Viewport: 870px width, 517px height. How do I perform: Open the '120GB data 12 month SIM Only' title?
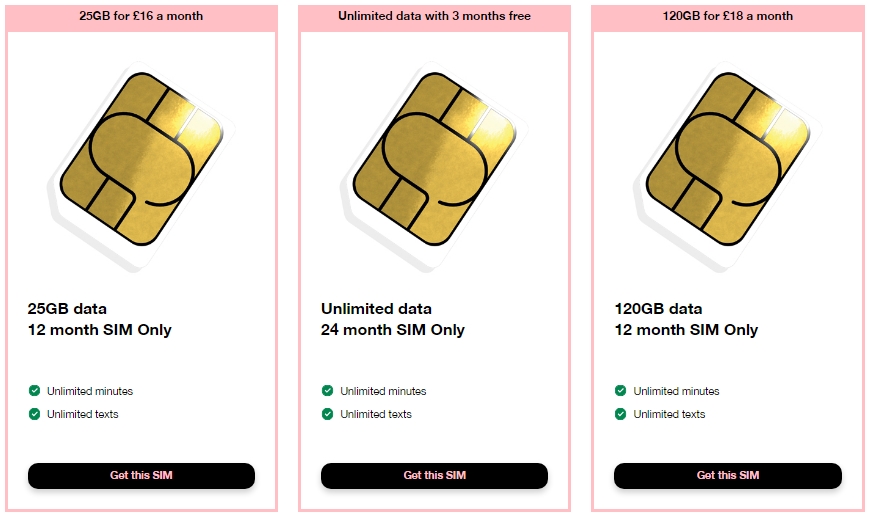(x=686, y=320)
